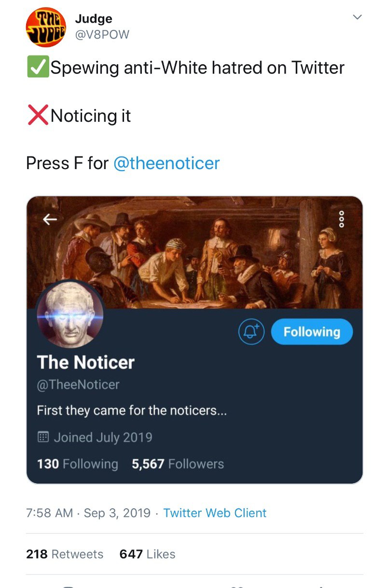The height and width of the screenshot is (588, 375).
Task: Open the 130 Following list
Action: pos(78,464)
